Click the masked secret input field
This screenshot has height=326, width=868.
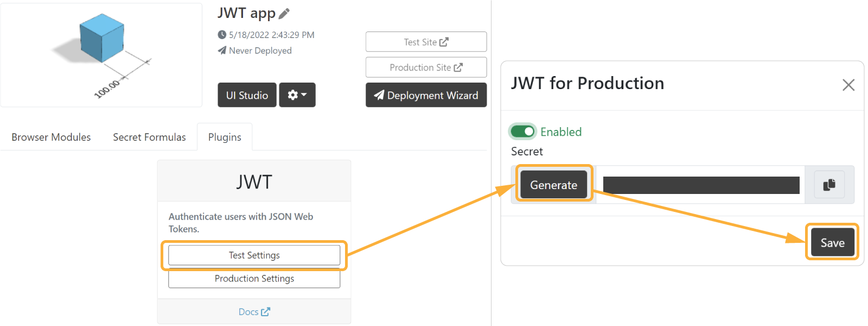click(x=700, y=185)
